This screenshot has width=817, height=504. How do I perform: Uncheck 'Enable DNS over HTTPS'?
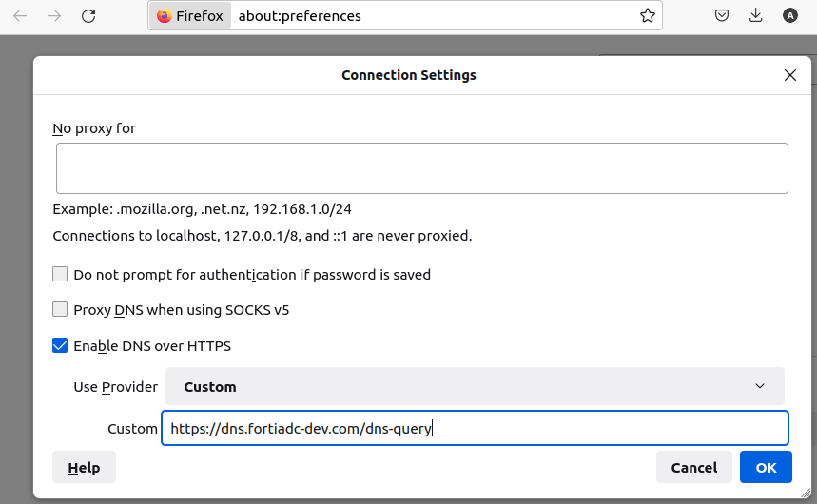pos(60,346)
